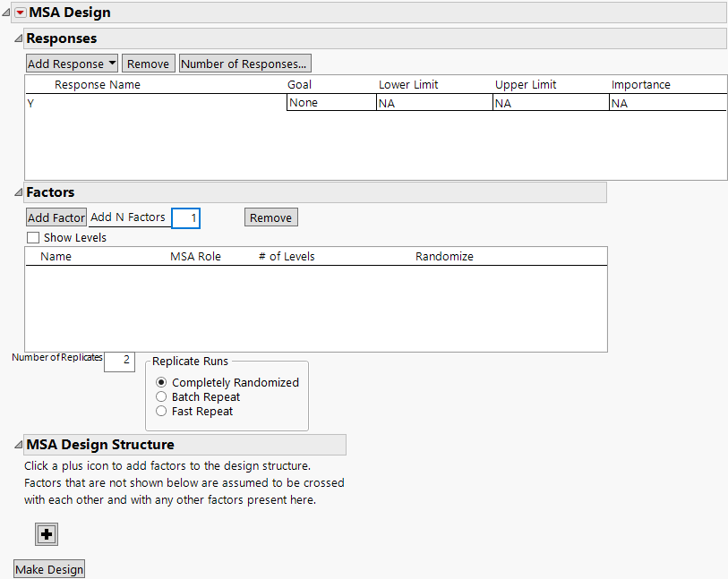
Task: Collapse the MSA Design Structure section
Action: [19, 445]
